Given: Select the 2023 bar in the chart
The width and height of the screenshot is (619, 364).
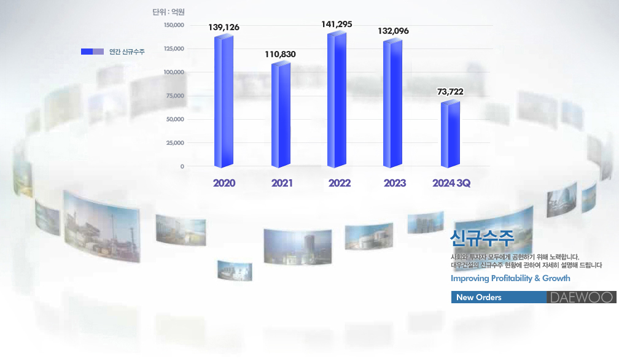Looking at the screenshot, I should 393,103.
